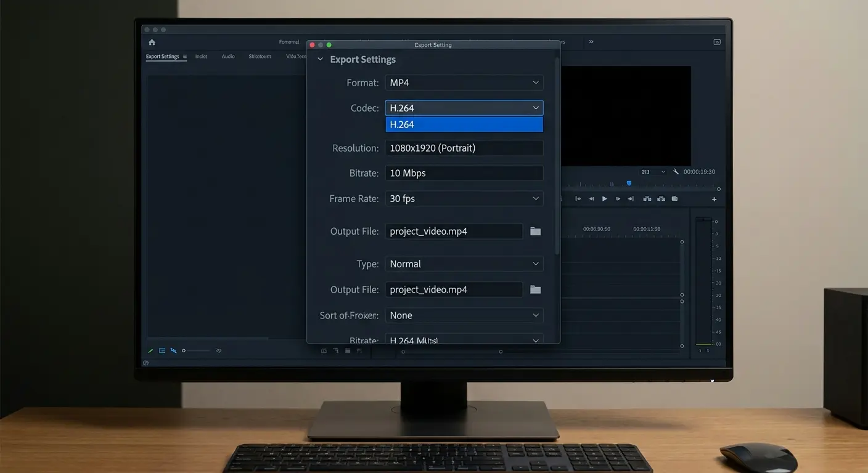Switch to the Shitotoum tab

tap(260, 57)
